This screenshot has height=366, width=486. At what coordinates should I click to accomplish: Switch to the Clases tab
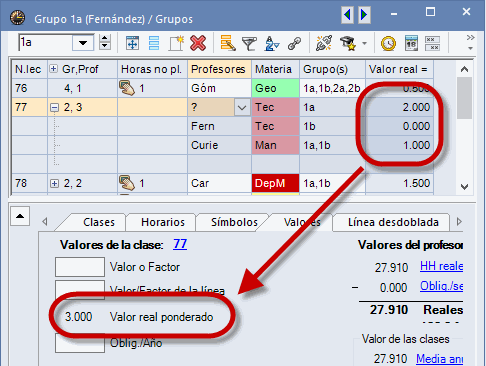coord(99,222)
